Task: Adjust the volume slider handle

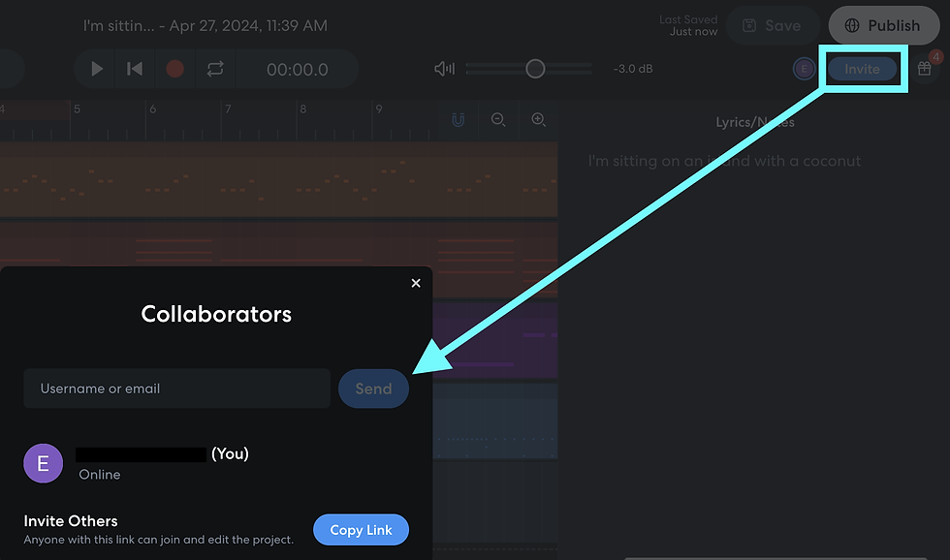Action: (x=534, y=68)
